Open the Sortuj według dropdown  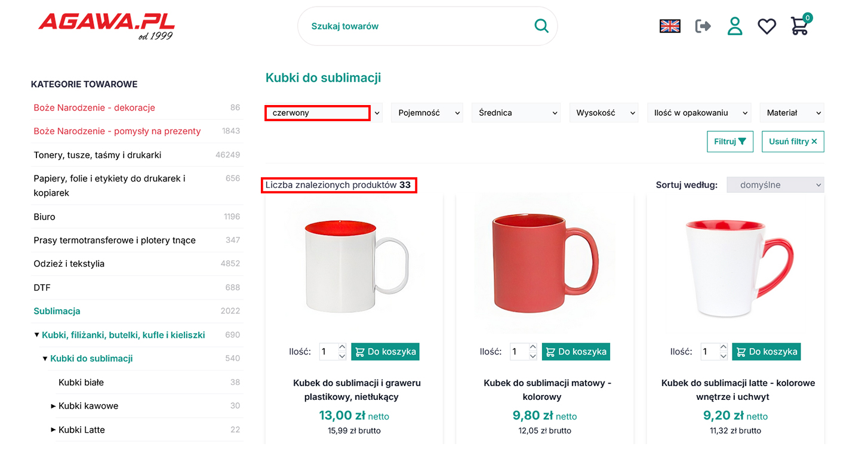775,185
